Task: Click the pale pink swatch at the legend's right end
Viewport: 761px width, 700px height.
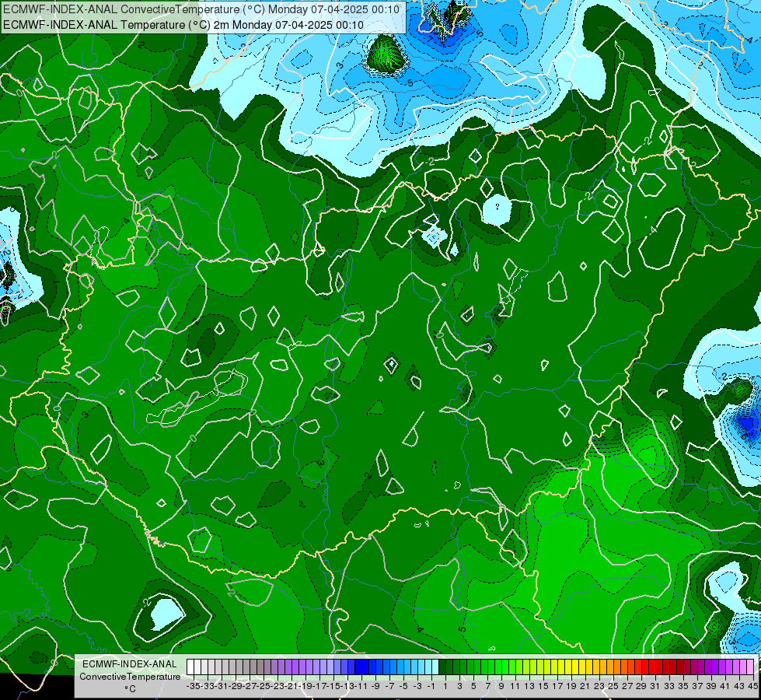Action: pyautogui.click(x=750, y=667)
